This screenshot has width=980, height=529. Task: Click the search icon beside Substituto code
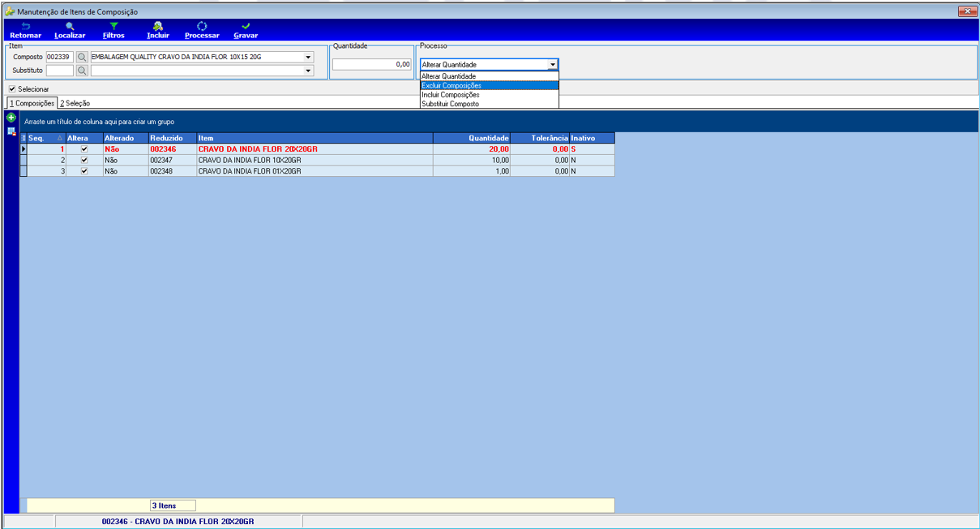(x=82, y=71)
